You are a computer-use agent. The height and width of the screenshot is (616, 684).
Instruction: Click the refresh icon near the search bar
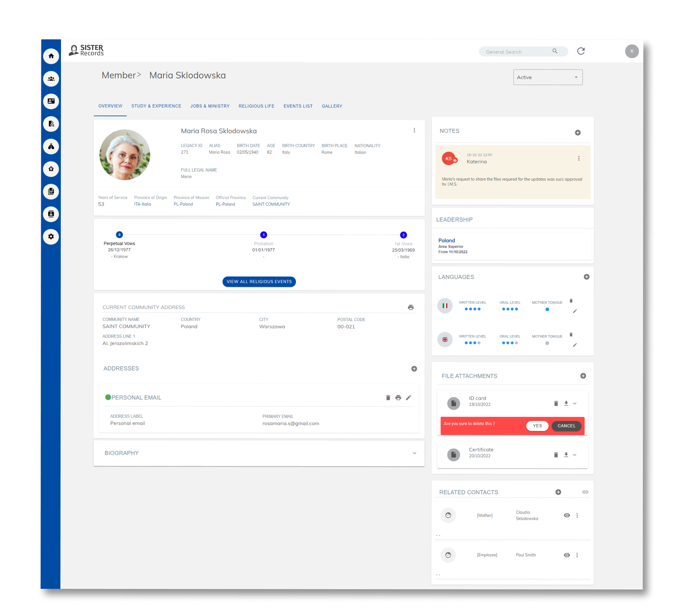(581, 51)
